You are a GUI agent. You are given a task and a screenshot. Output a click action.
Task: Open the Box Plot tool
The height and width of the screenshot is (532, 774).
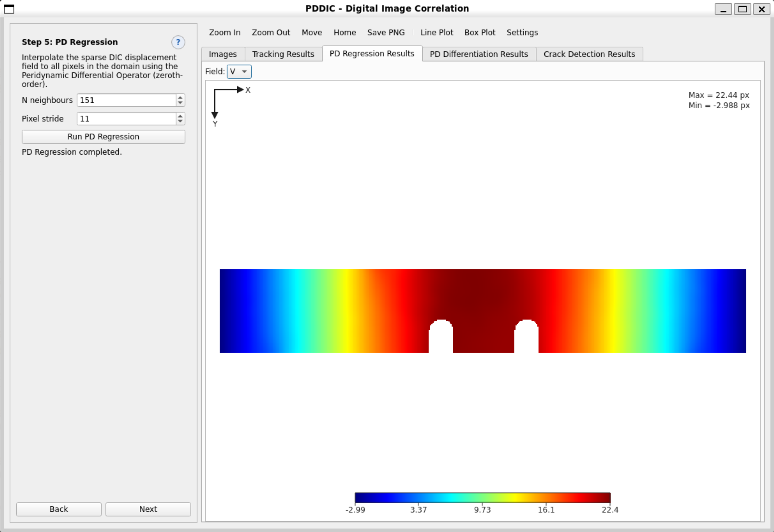(x=480, y=33)
